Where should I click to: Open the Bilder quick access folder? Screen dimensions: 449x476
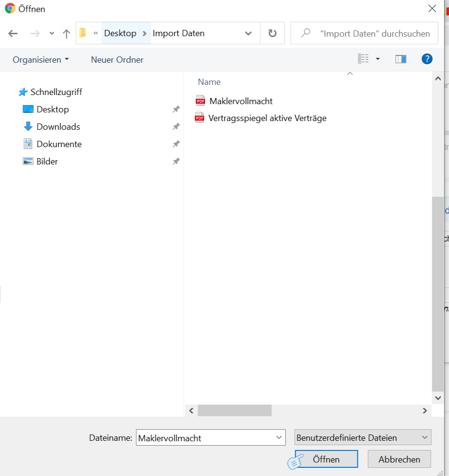tap(47, 162)
